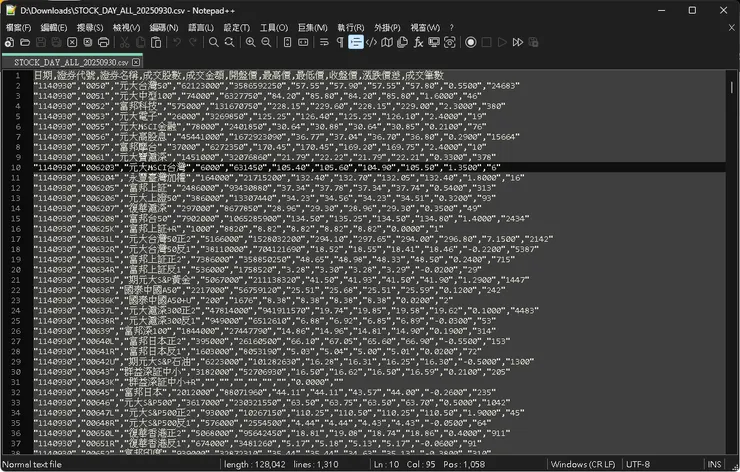Toggle word wrap in toolbar
Viewport: 740px width, 472px height.
click(x=324, y=42)
